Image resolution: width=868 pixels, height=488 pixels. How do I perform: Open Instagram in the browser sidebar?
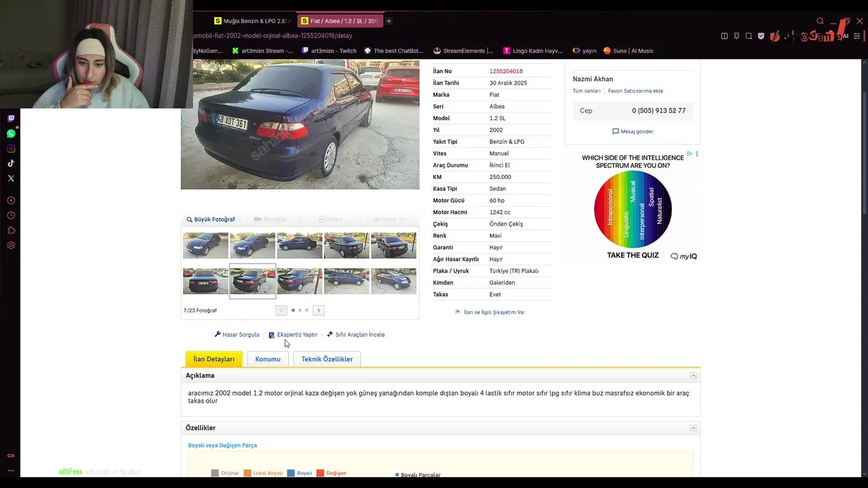(x=11, y=148)
